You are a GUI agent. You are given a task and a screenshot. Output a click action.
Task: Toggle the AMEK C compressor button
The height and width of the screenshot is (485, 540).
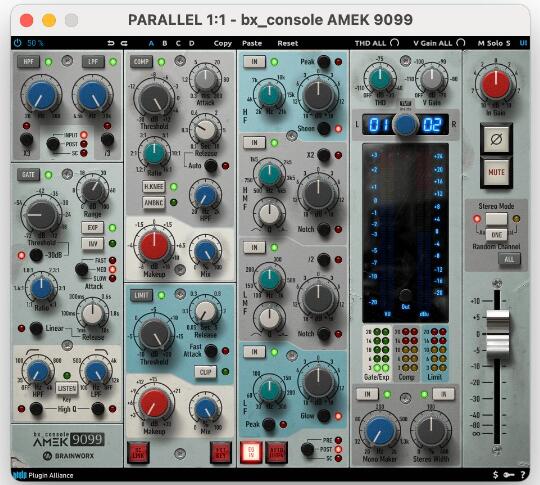(154, 203)
